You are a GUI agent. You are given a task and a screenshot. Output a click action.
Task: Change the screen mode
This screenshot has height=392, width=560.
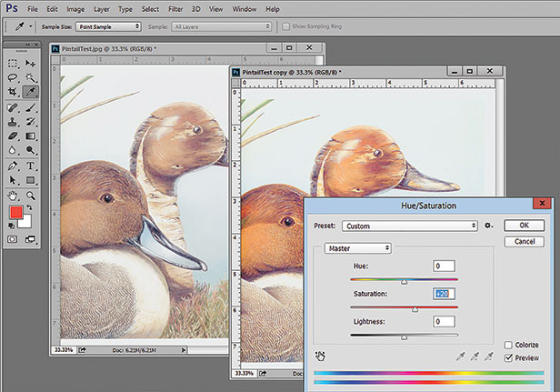point(30,239)
